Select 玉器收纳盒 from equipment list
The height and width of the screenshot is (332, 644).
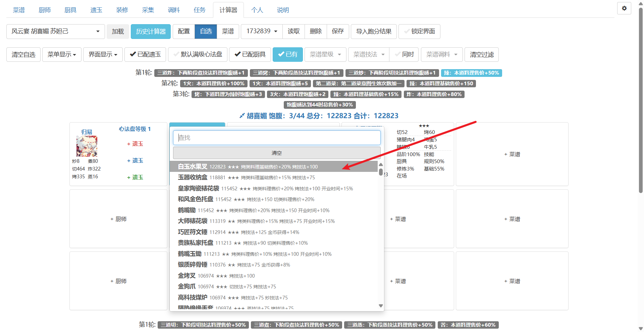(x=193, y=178)
